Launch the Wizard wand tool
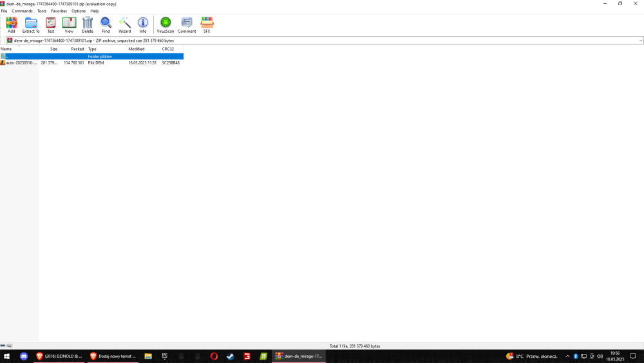The width and height of the screenshot is (644, 363). pyautogui.click(x=124, y=24)
